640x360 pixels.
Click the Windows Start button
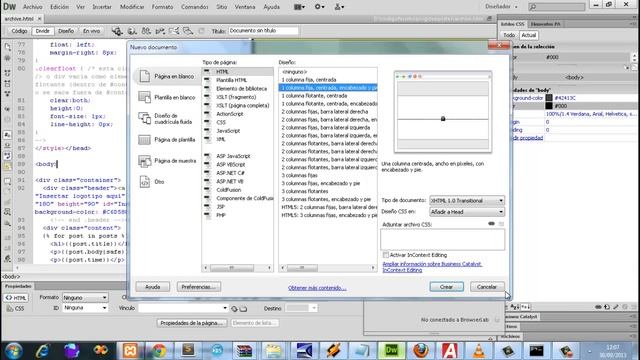pos(13,351)
